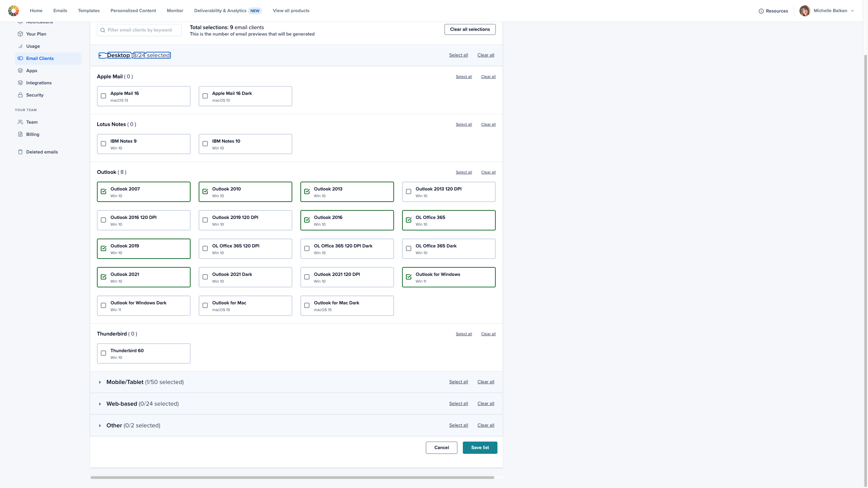Click Select all for Apple Mail group
The width and height of the screenshot is (868, 488).
pyautogui.click(x=464, y=77)
